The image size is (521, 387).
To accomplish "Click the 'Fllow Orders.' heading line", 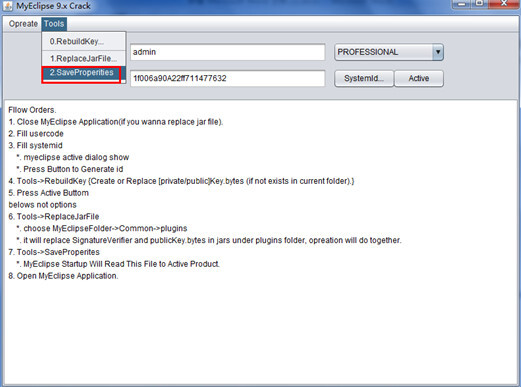I will coord(32,110).
